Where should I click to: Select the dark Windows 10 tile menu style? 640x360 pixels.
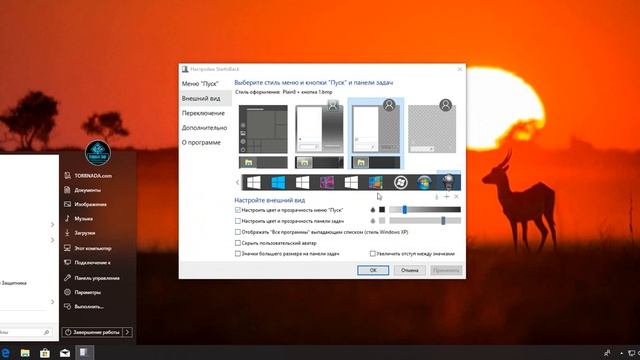pos(263,137)
